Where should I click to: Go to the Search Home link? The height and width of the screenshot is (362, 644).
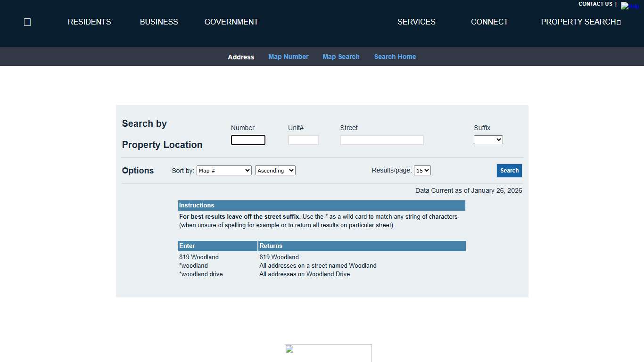coord(395,57)
